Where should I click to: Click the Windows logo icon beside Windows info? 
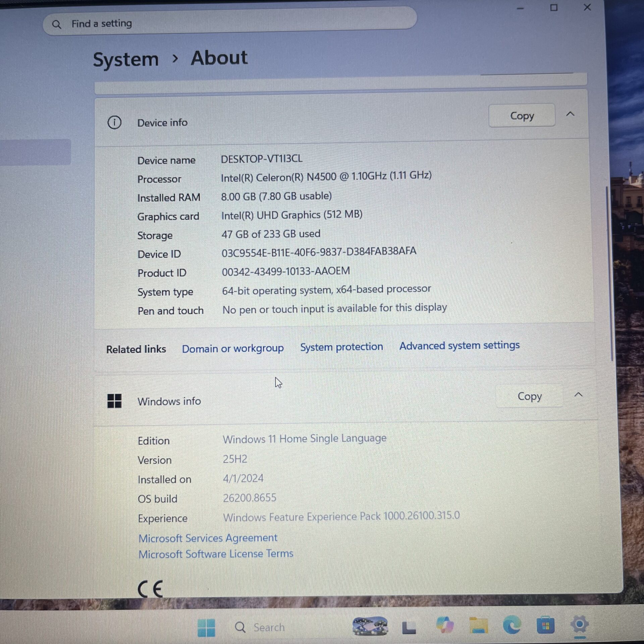114,401
